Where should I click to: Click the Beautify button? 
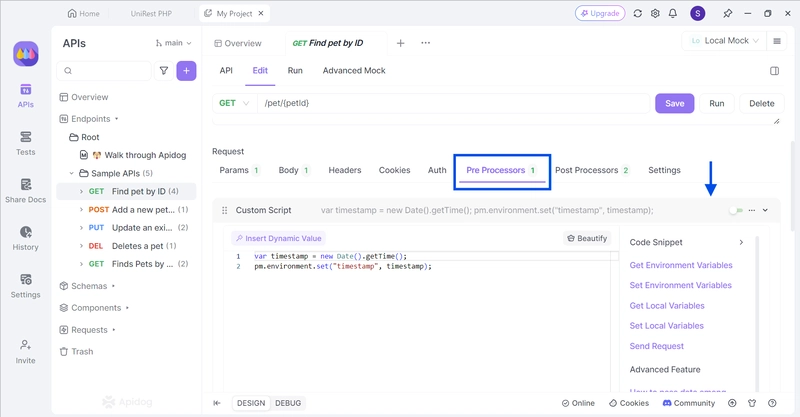pos(587,238)
